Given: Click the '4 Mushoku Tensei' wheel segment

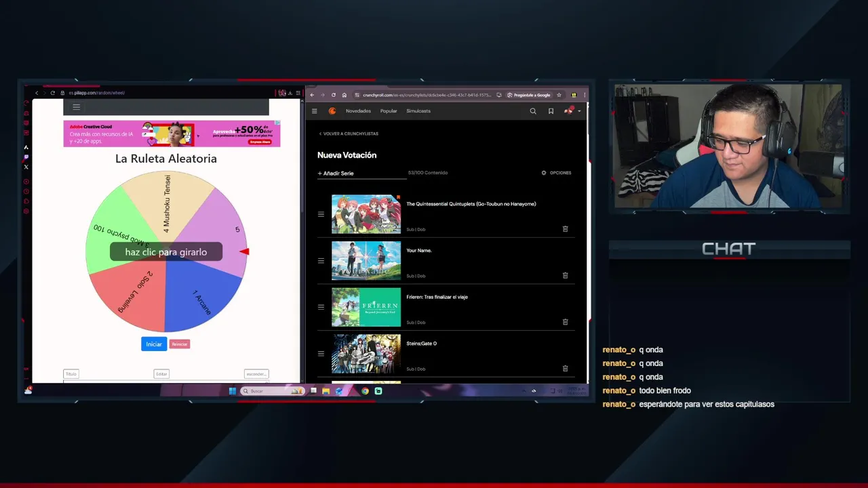Looking at the screenshot, I should point(167,203).
